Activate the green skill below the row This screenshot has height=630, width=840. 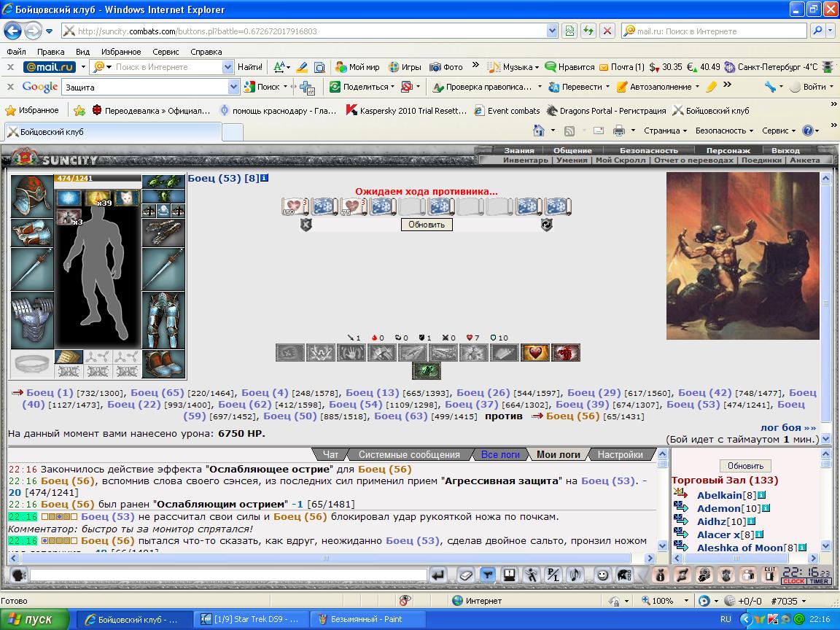pos(427,370)
